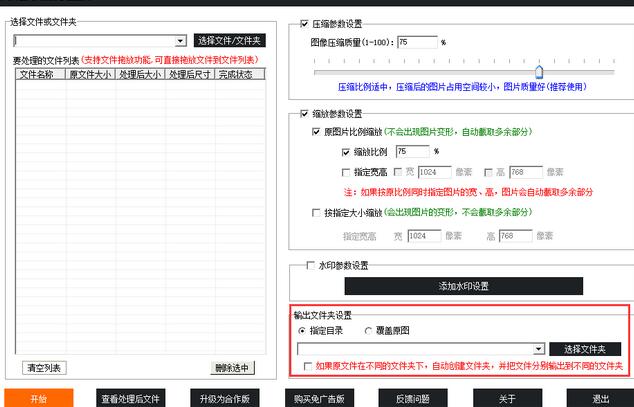Select the 处理后尺寸 column header
The image size is (634, 407).
point(190,74)
